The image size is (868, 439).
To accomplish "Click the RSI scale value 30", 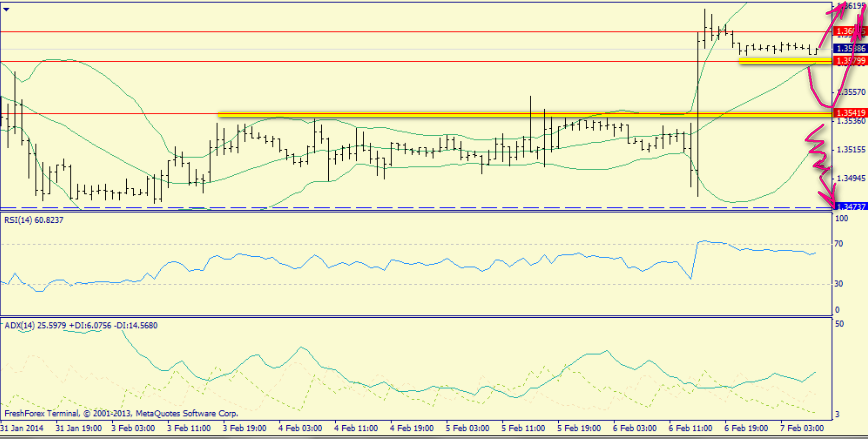I will tap(839, 284).
